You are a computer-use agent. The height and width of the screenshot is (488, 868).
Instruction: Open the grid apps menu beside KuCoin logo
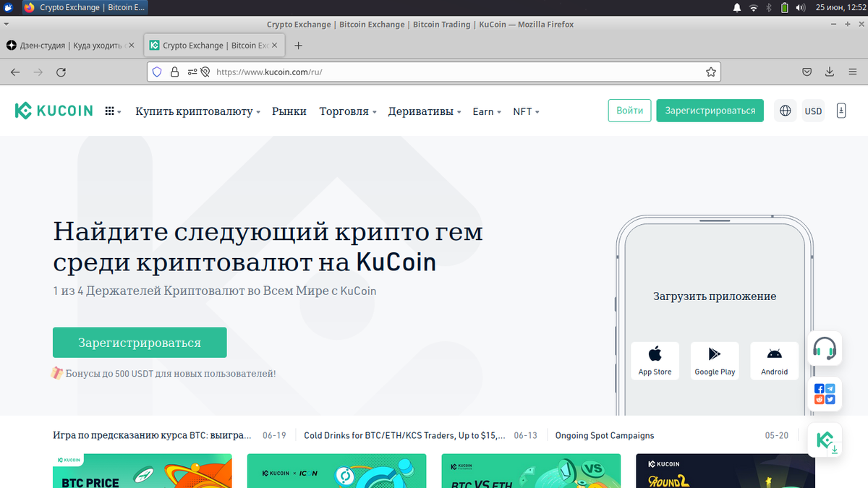coord(113,111)
